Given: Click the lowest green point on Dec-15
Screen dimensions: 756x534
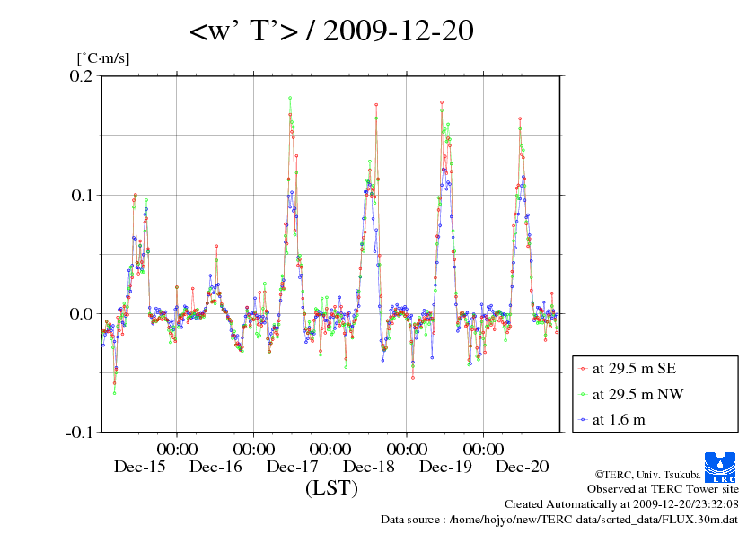Looking at the screenshot, I should tap(114, 393).
